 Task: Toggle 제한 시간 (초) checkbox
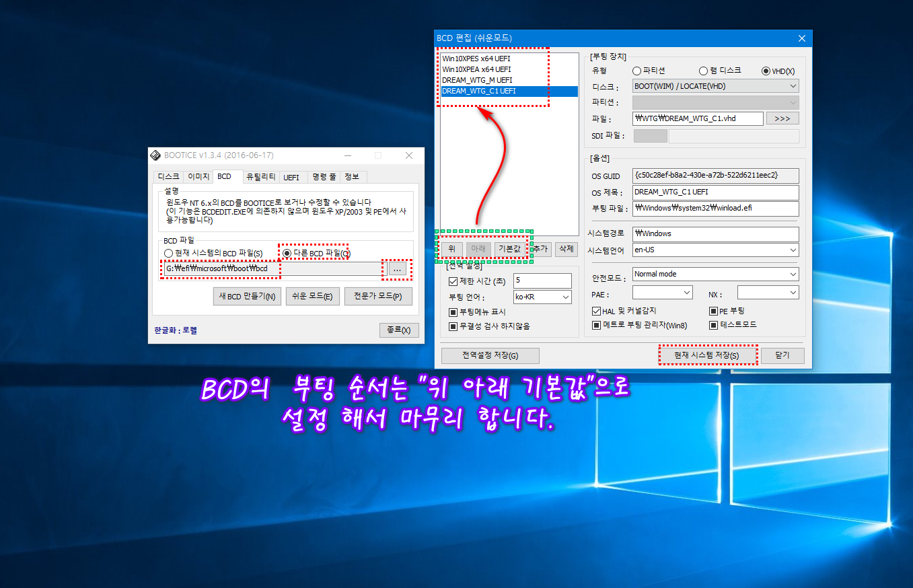[x=477, y=281]
